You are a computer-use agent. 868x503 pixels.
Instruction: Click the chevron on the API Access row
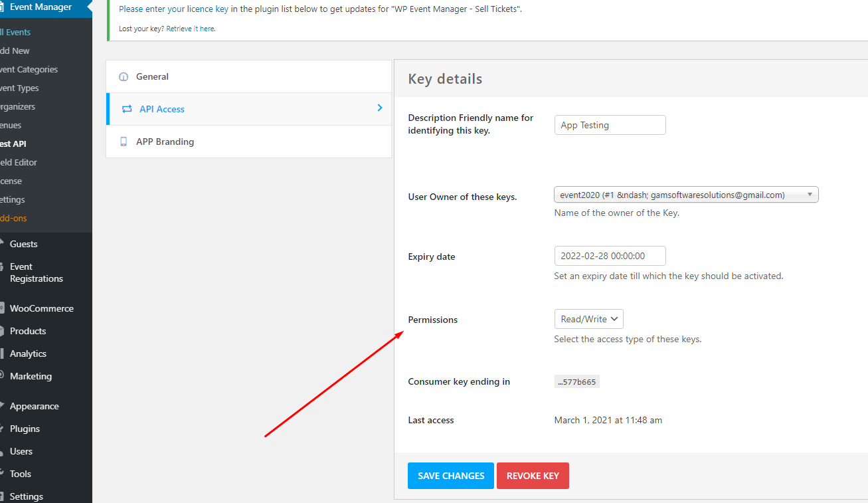[x=379, y=107]
